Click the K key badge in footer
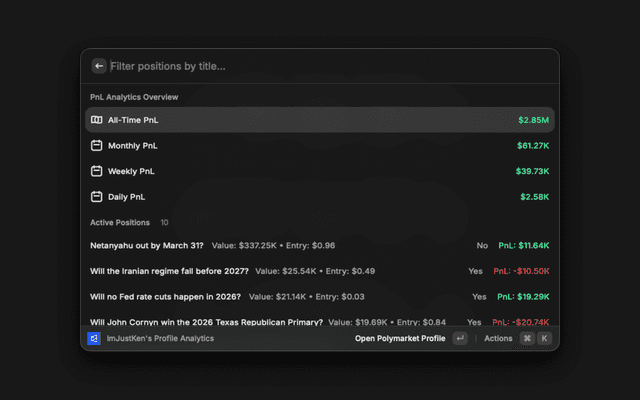Screen dimensions: 640x400 [545, 339]
